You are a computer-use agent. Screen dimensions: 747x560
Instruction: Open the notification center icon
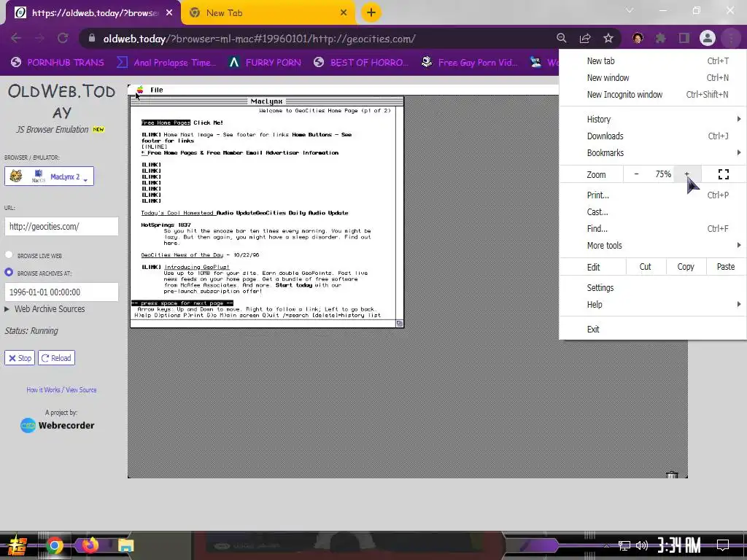[723, 545]
